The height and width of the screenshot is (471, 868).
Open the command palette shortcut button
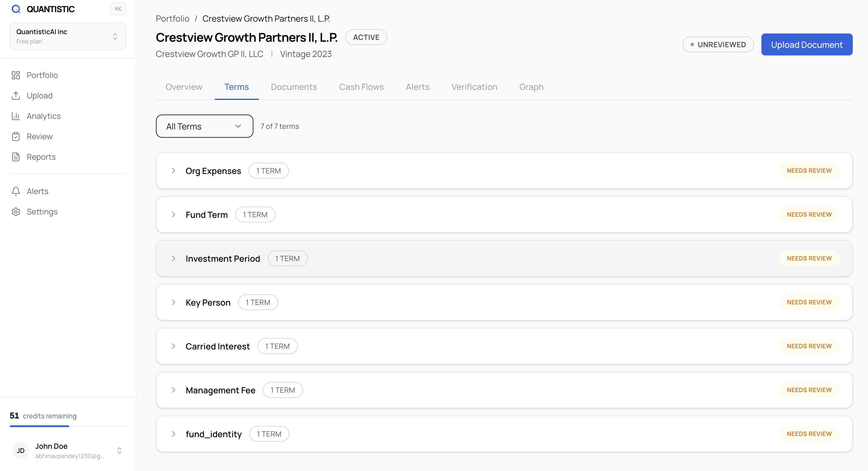point(118,9)
